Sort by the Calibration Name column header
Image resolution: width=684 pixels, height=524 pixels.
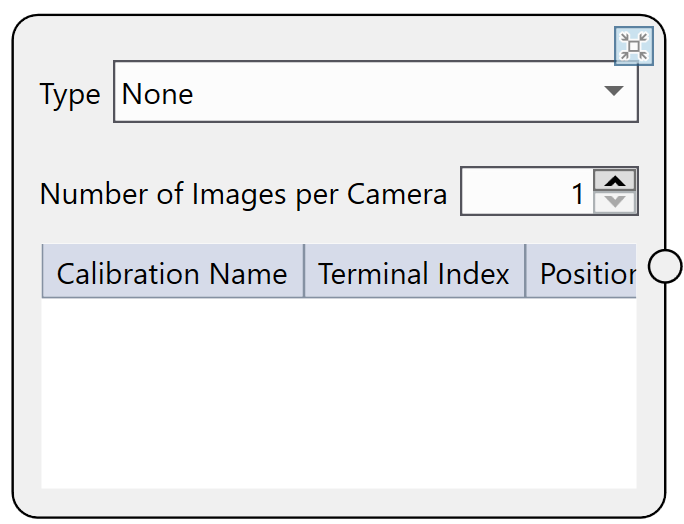172,273
